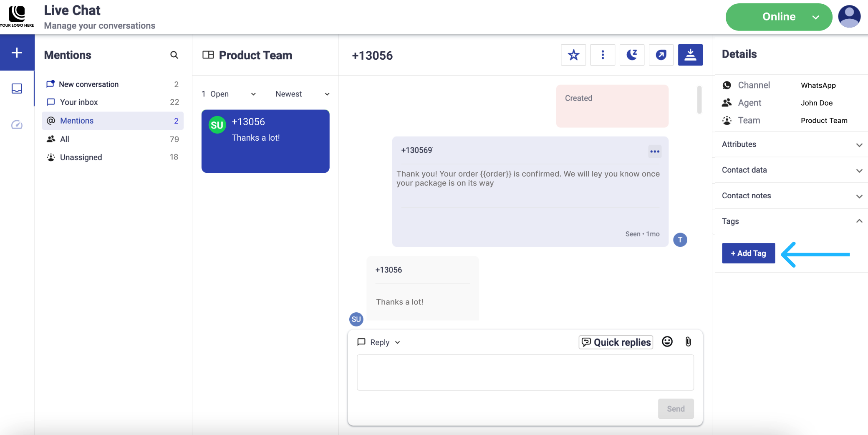Collapse the Tags section
Viewport: 868px width, 435px height.
(x=792, y=221)
